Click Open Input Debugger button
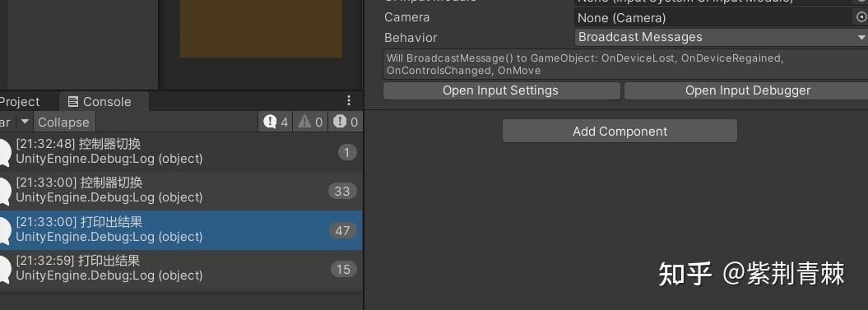 point(747,90)
